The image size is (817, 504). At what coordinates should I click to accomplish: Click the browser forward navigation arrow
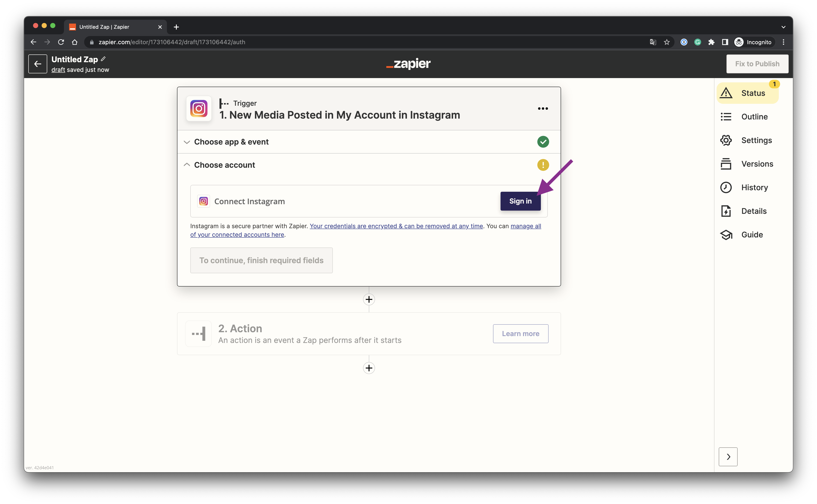[47, 42]
